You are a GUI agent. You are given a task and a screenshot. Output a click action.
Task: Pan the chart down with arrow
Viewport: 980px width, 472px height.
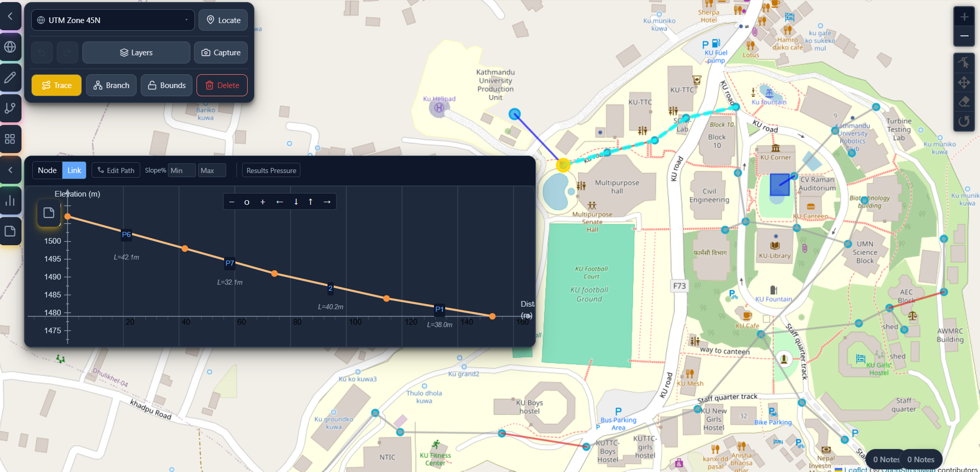pos(296,202)
